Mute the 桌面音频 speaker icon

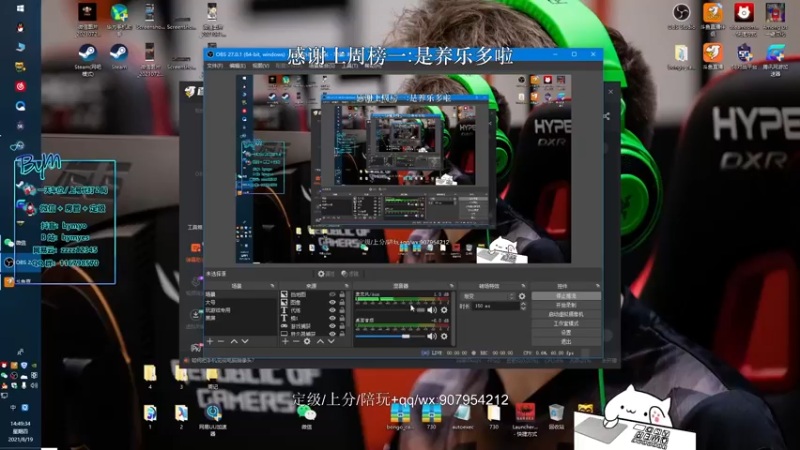coord(432,336)
